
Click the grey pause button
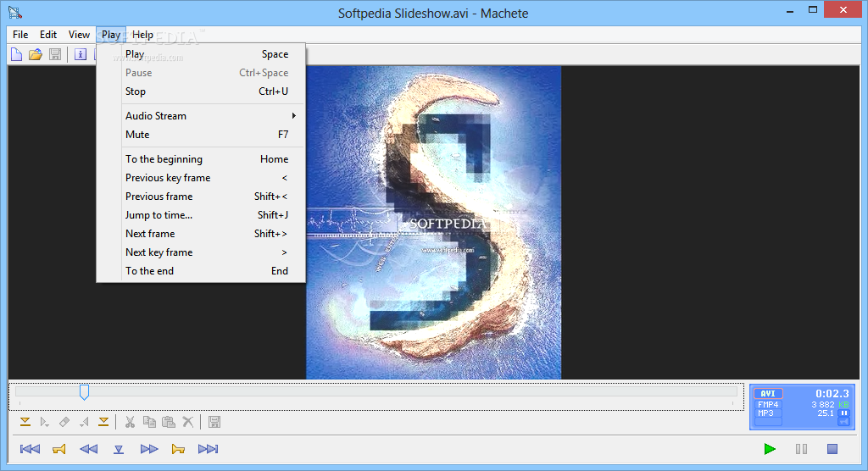[x=801, y=449]
